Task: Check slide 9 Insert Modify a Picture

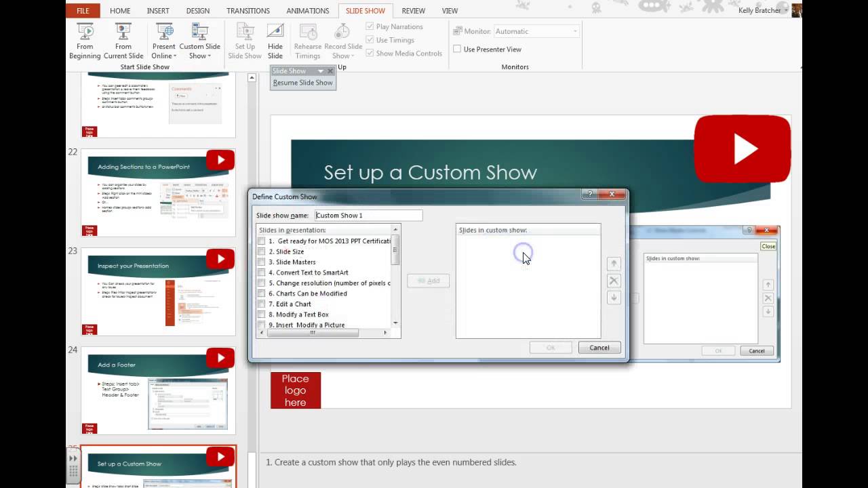Action: pyautogui.click(x=262, y=325)
